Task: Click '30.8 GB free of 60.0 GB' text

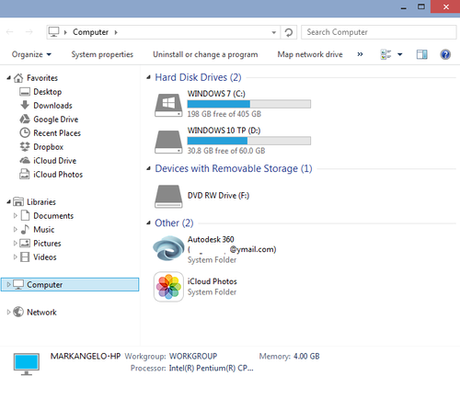Action: [226, 151]
